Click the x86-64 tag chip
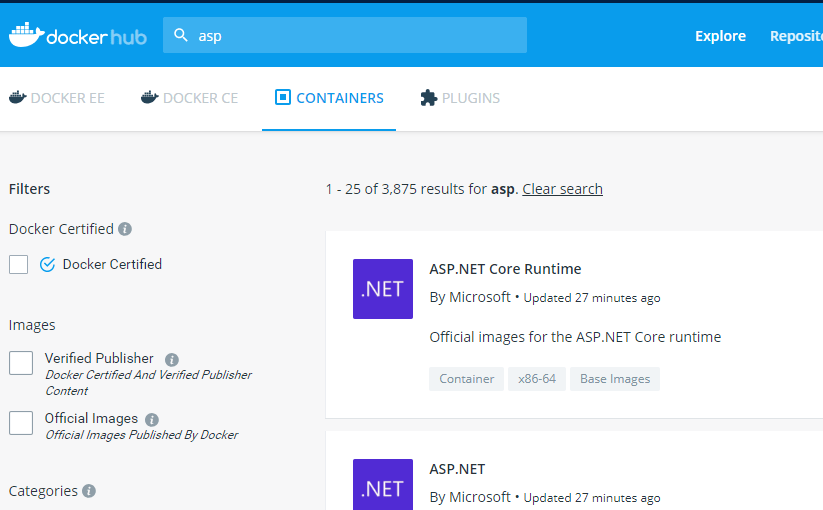The image size is (823, 510). [536, 379]
